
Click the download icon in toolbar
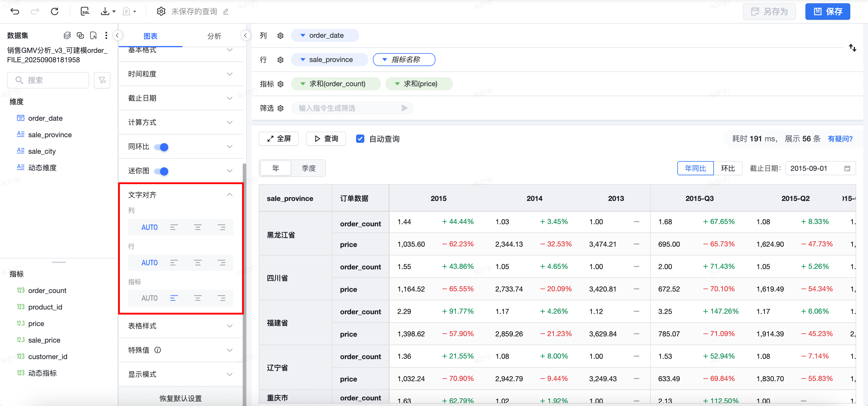point(105,12)
